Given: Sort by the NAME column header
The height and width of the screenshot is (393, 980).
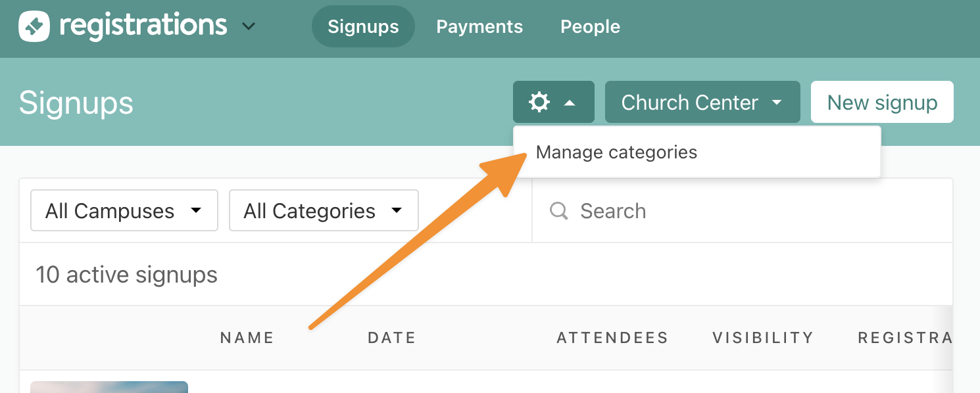Looking at the screenshot, I should 247,338.
